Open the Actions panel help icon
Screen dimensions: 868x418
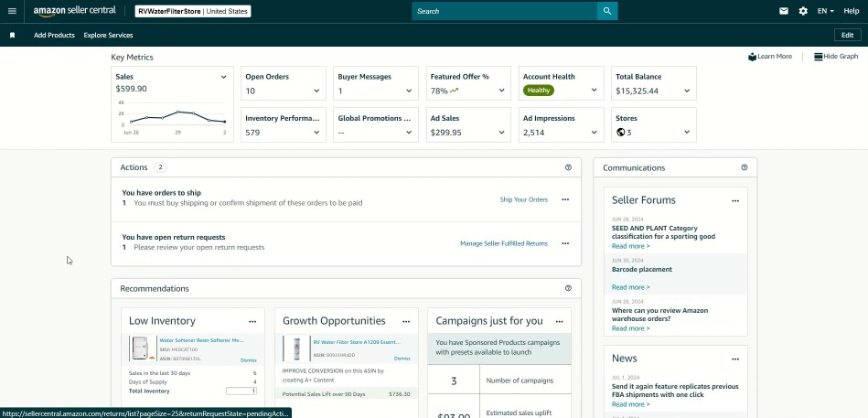click(x=568, y=167)
